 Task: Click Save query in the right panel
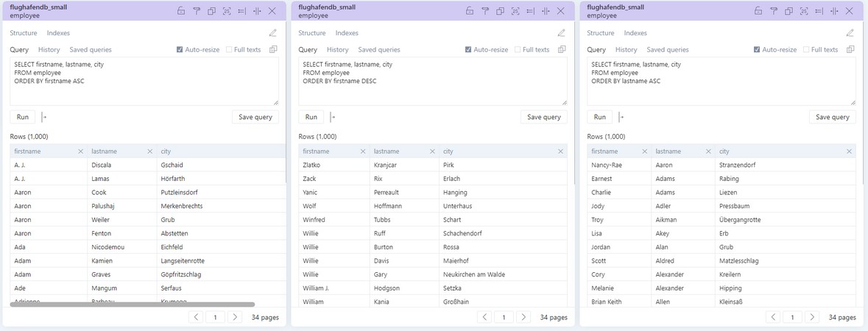coord(833,117)
